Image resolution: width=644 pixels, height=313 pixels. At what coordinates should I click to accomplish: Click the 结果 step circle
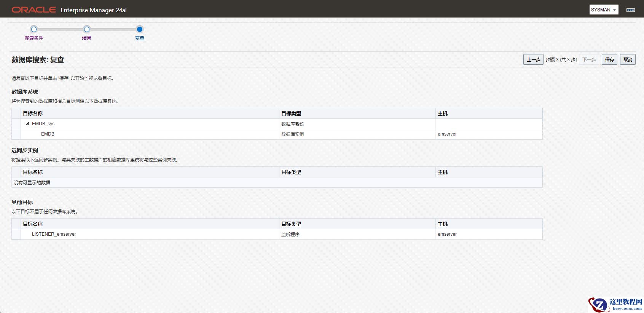tap(87, 29)
